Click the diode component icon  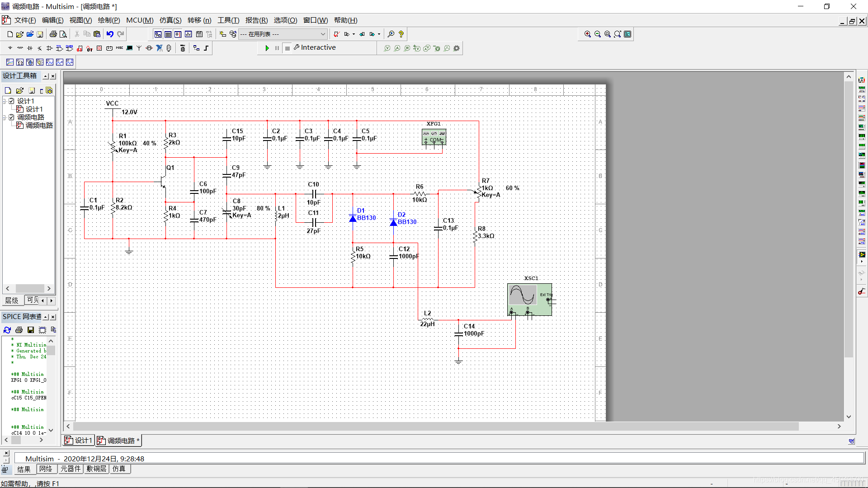[30, 48]
